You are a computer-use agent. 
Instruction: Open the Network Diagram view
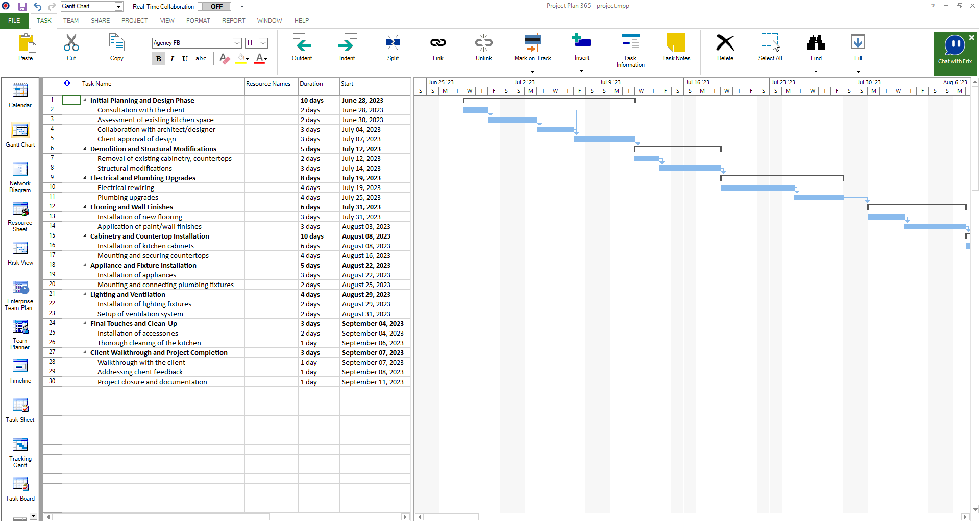click(20, 177)
